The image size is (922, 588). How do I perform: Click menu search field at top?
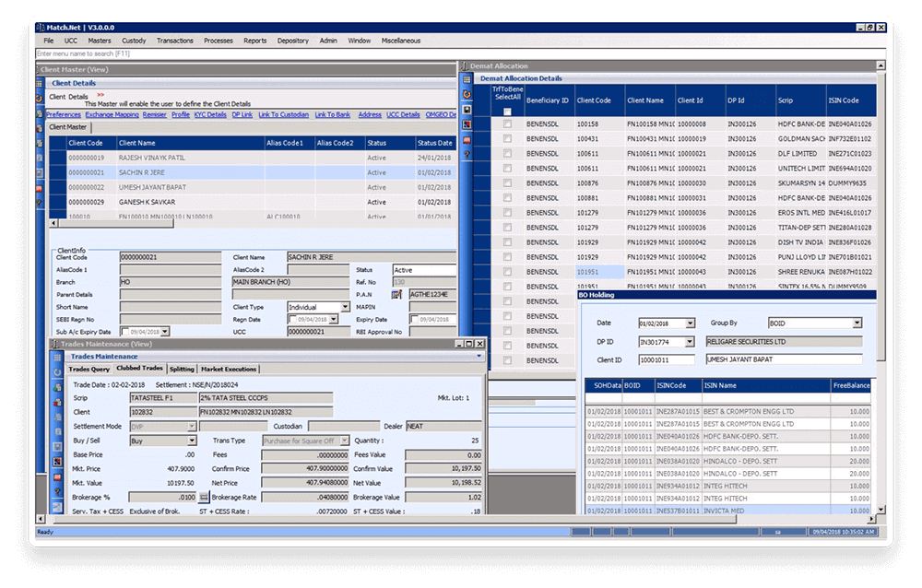click(x=460, y=53)
